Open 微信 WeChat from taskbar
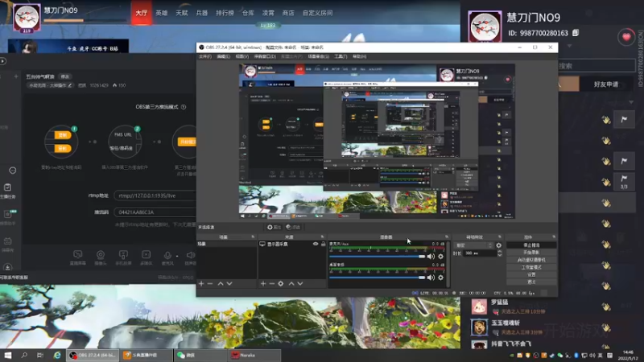Image resolution: width=644 pixels, height=362 pixels. 201,355
